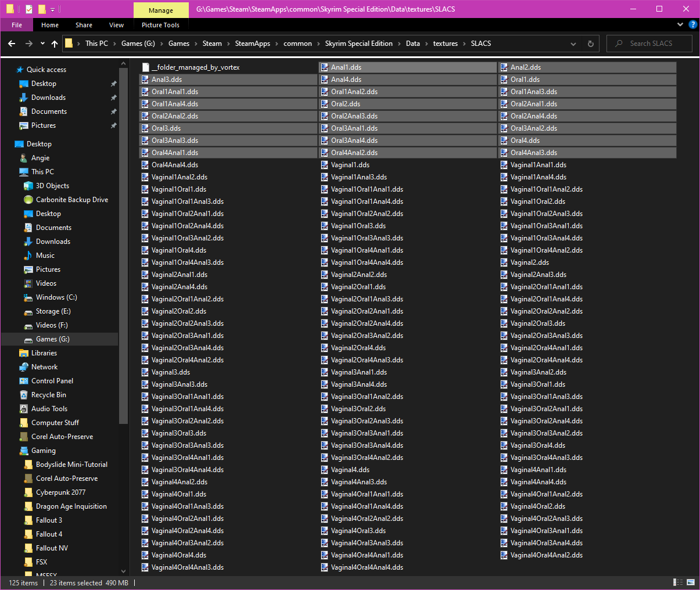Open address bar history dropdown
700x590 pixels.
click(573, 44)
